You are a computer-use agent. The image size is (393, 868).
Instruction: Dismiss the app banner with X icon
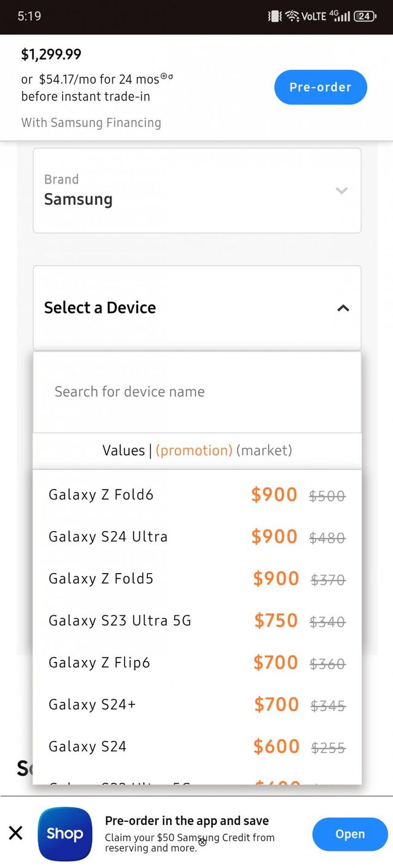[x=16, y=833]
